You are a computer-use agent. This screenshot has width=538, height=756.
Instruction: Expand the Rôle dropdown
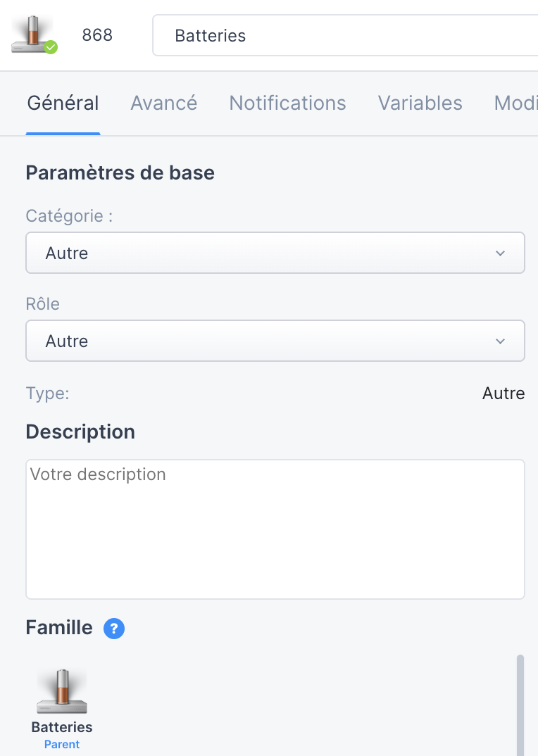[x=275, y=341]
